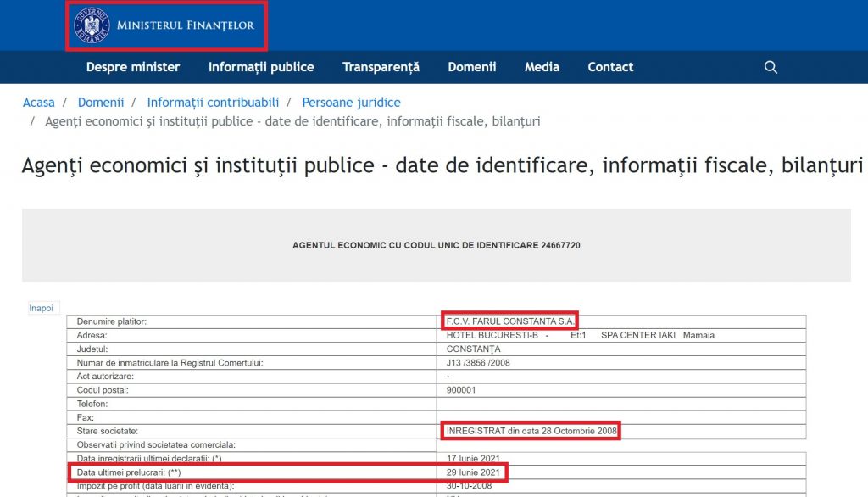Viewport: 868px width, 497px height.
Task: Click the status INREGISTRAT din data 28 Octombrie 2008
Action: [531, 431]
